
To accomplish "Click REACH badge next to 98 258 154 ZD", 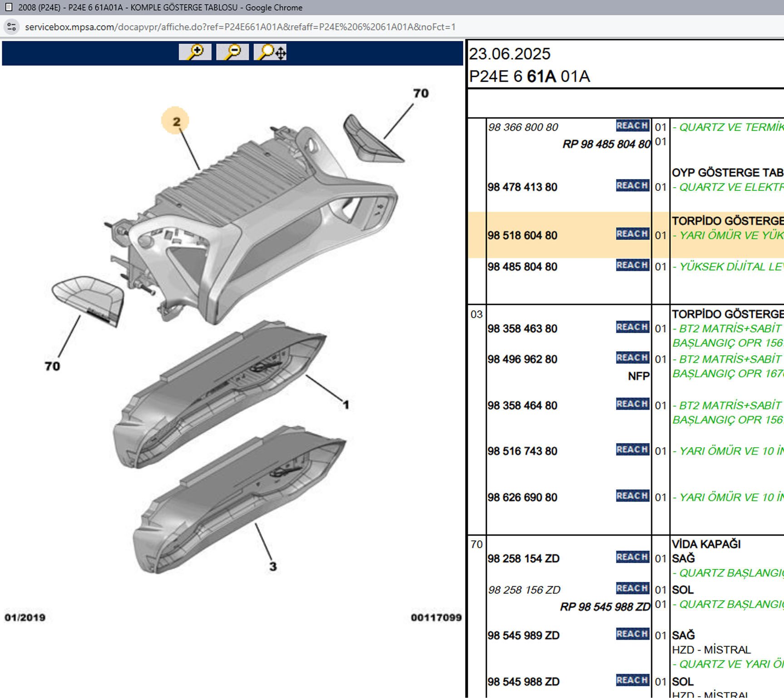I will [x=632, y=557].
